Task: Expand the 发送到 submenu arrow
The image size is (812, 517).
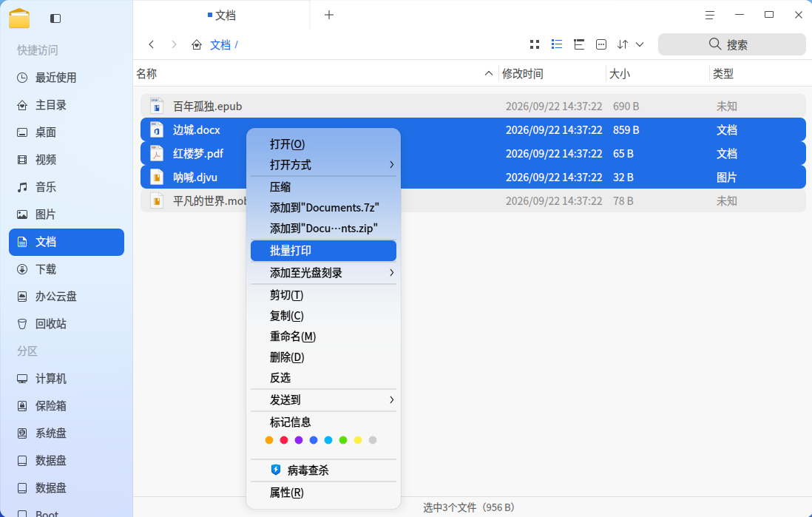Action: point(391,400)
